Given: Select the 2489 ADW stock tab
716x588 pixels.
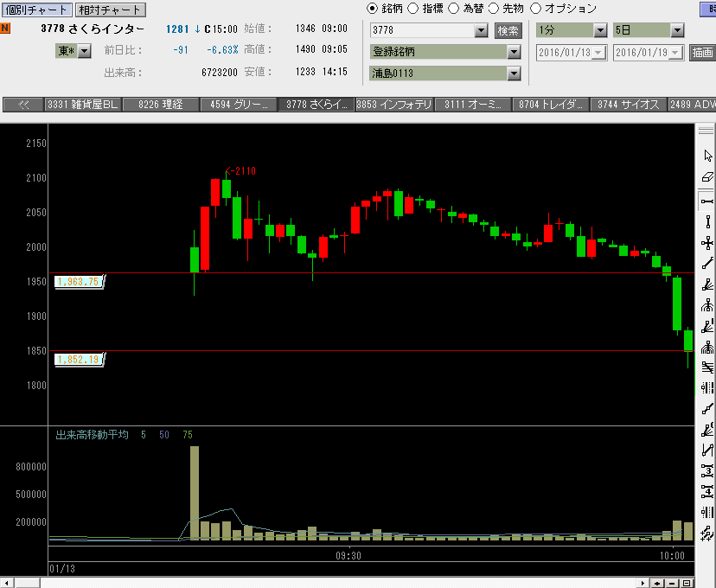Looking at the screenshot, I should 692,105.
